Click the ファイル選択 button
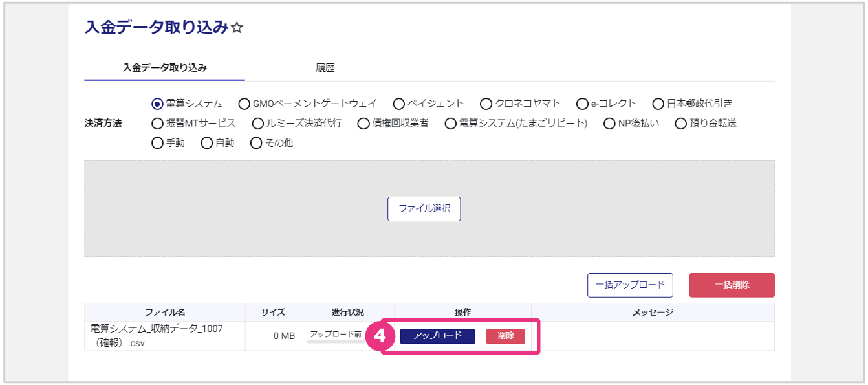This screenshot has height=385, width=868. tap(424, 209)
